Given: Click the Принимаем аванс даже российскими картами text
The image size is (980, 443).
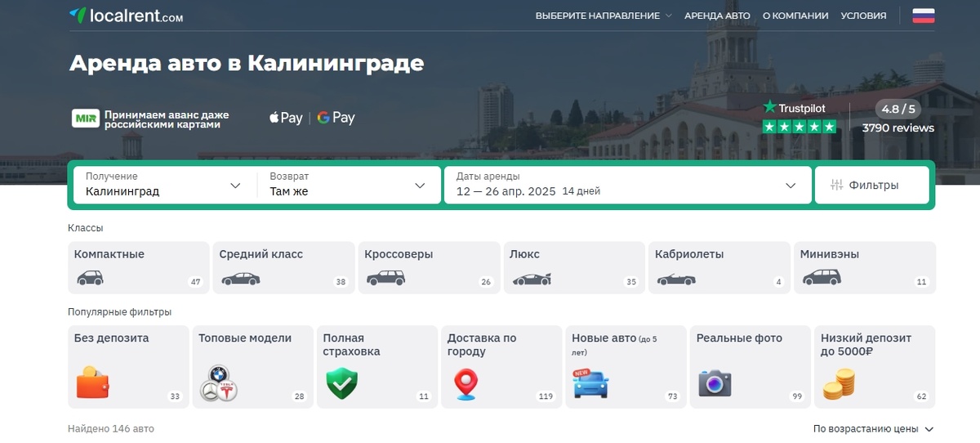Looking at the screenshot, I should 167,119.
